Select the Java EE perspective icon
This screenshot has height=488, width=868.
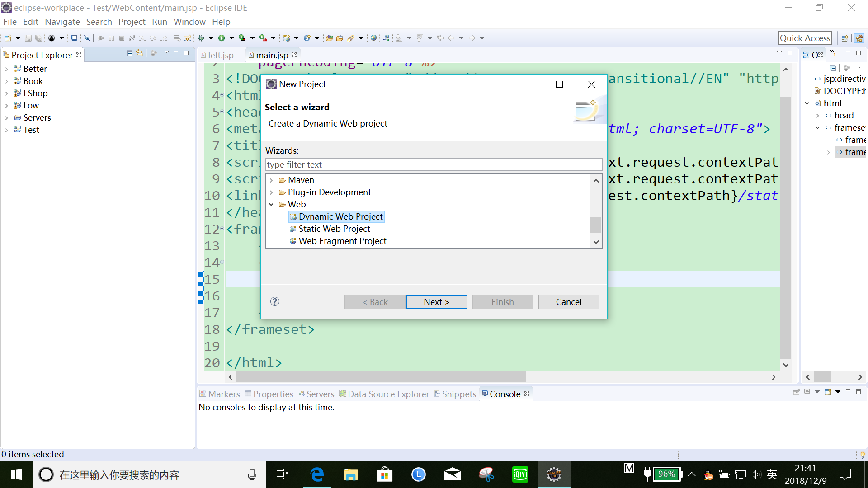pyautogui.click(x=859, y=38)
